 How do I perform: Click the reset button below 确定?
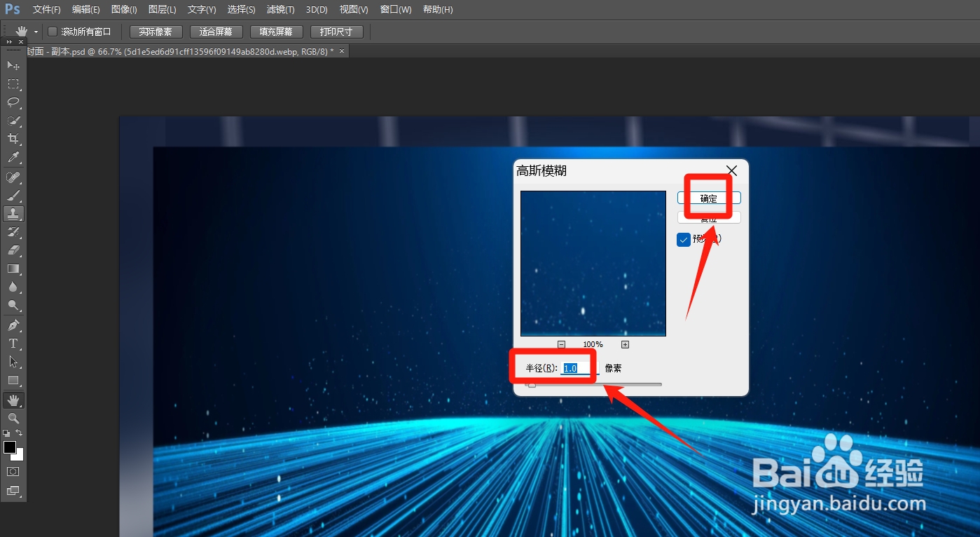[x=709, y=218]
